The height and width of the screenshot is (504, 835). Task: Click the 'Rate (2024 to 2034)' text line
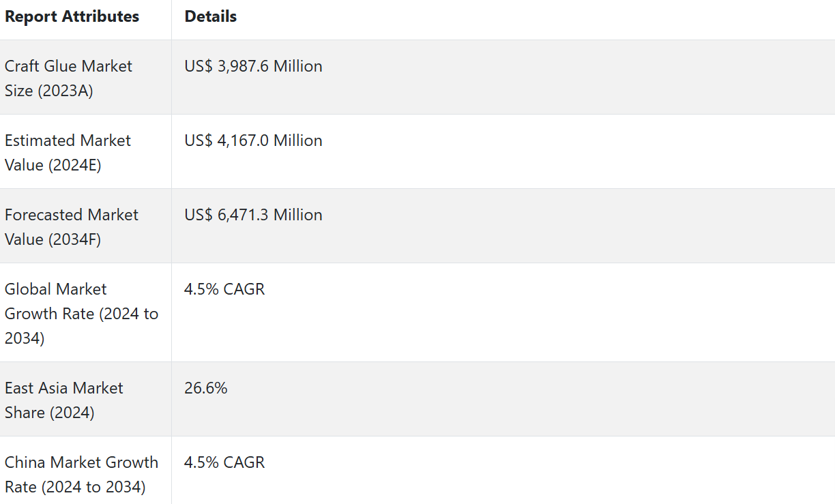click(75, 487)
